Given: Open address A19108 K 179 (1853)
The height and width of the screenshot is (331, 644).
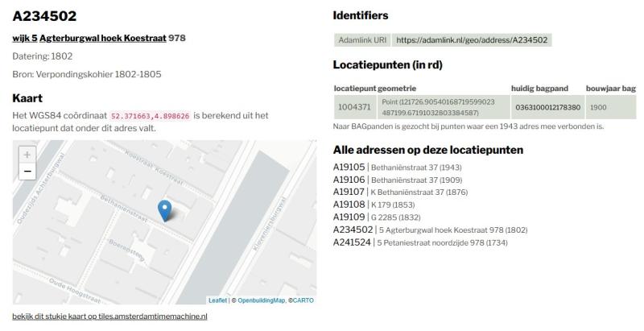Looking at the screenshot, I should [349, 205].
